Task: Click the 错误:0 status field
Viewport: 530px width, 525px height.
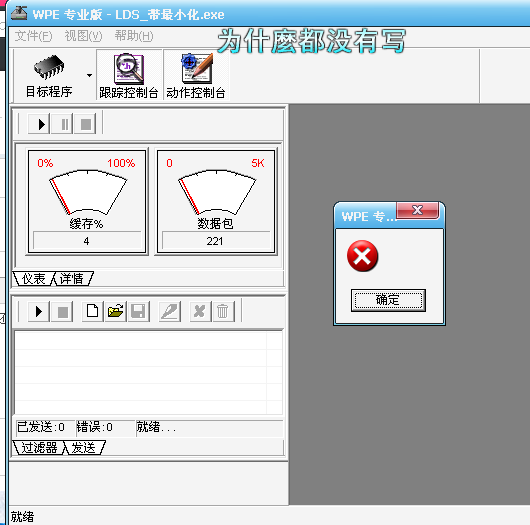Action: tap(105, 427)
